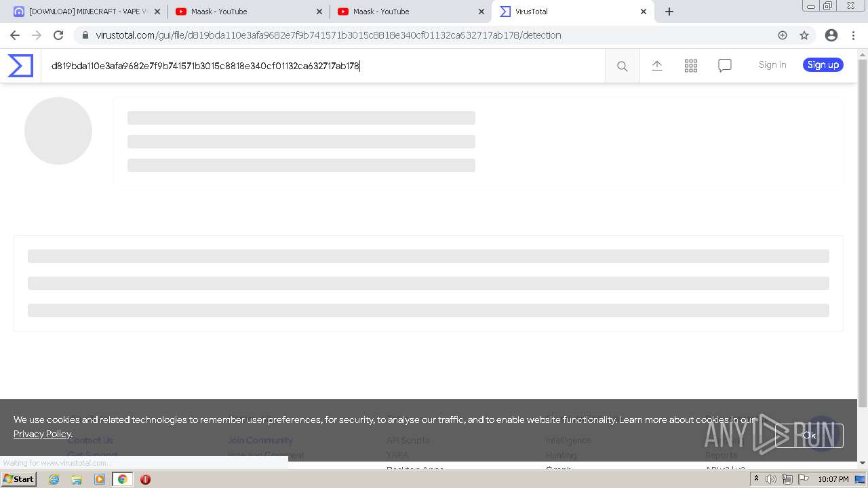
Task: Open the Privacy Policy link
Action: 42,434
